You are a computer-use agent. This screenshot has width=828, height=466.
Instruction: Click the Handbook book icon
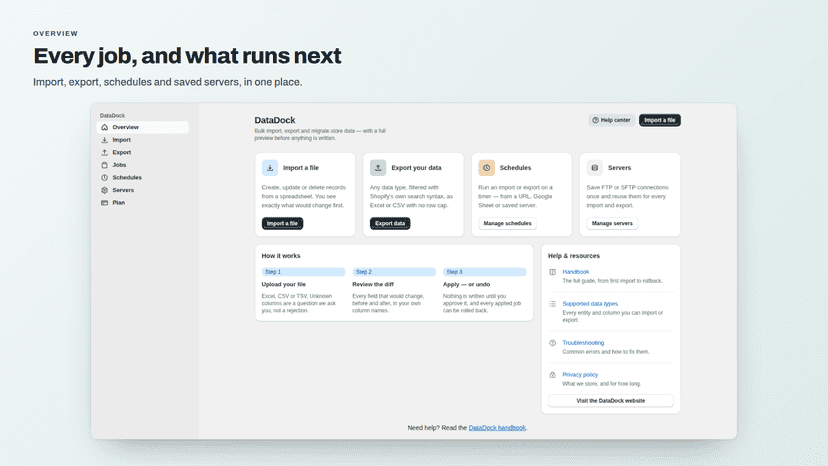(x=552, y=272)
